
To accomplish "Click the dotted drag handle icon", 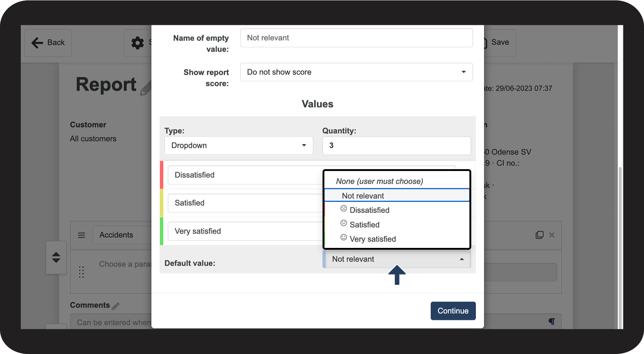I will (x=82, y=272).
